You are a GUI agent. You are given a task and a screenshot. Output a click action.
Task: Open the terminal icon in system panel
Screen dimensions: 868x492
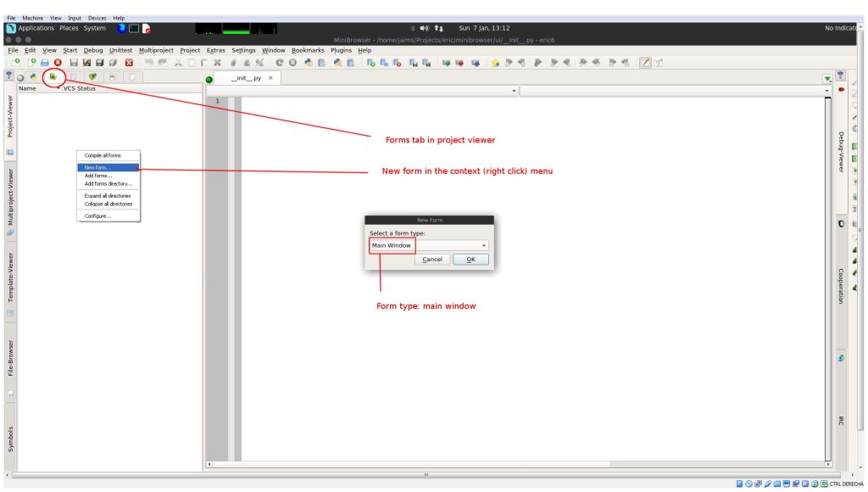pos(134,28)
